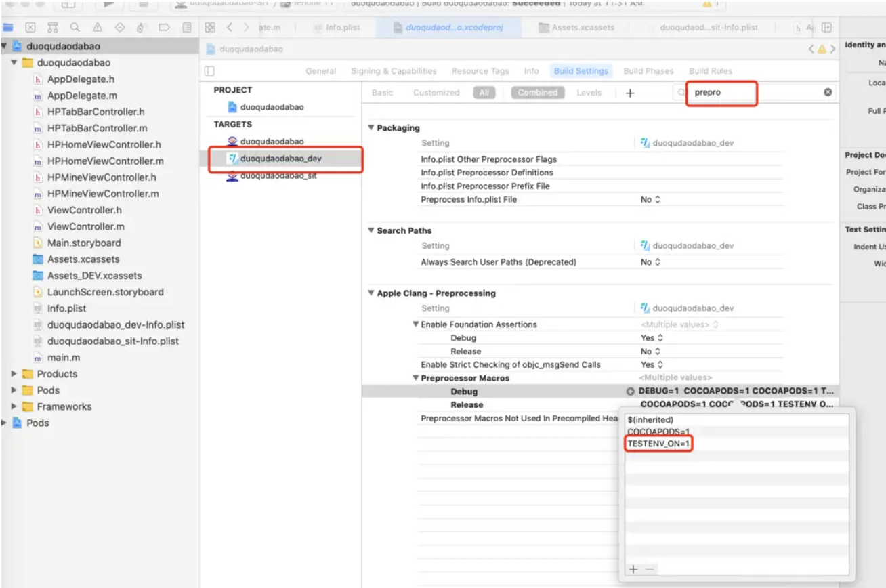The image size is (886, 588).
Task: Expand the yellow Pods folder
Action: 14,390
